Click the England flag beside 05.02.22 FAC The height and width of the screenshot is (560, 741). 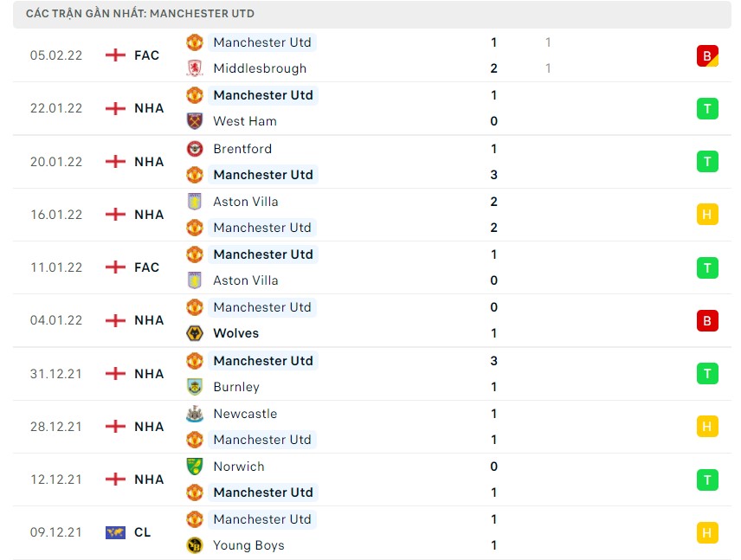tap(115, 55)
